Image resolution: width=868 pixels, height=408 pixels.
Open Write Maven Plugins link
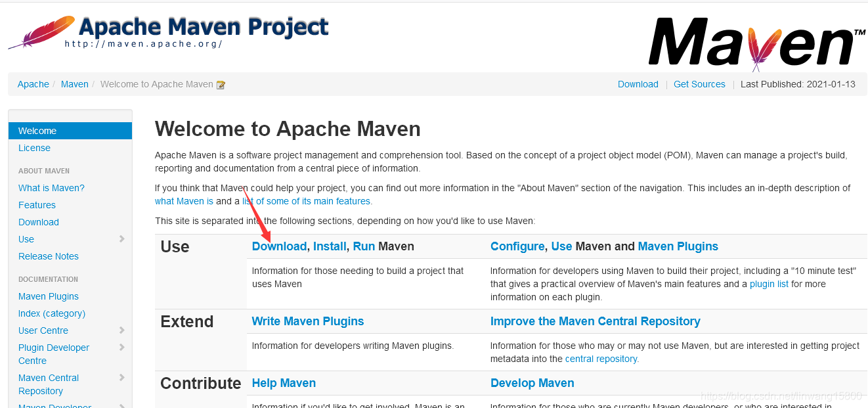pyautogui.click(x=308, y=321)
